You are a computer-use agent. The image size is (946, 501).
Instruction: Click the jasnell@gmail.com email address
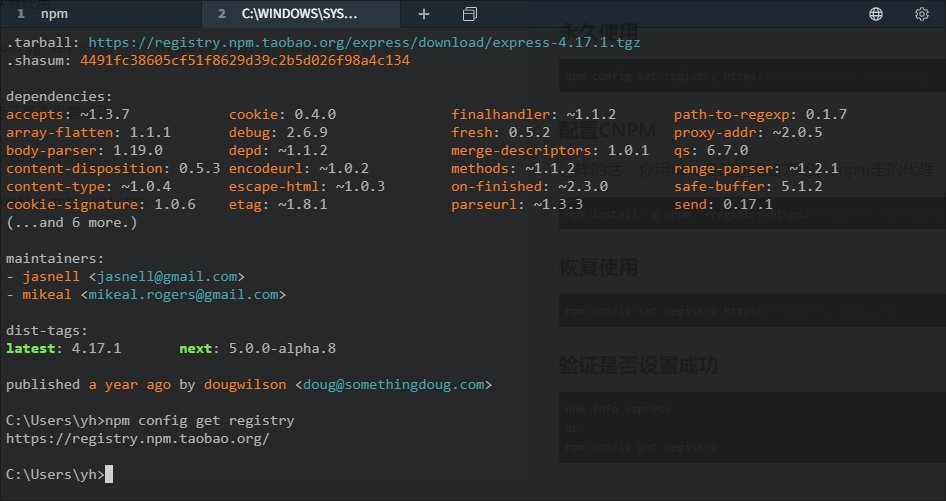point(167,276)
